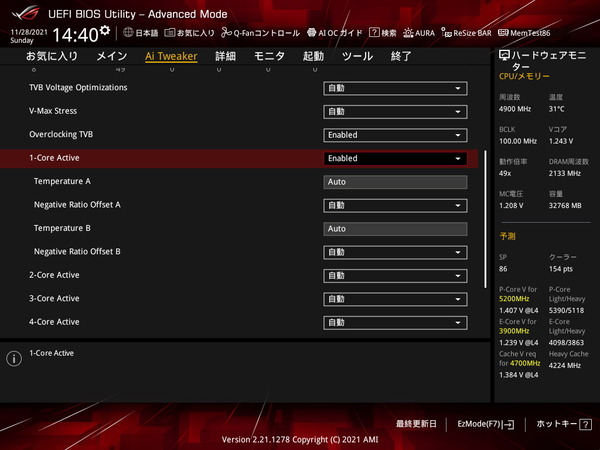Click the hotkey question-mark icon
This screenshot has height=450, width=600.
click(x=585, y=424)
